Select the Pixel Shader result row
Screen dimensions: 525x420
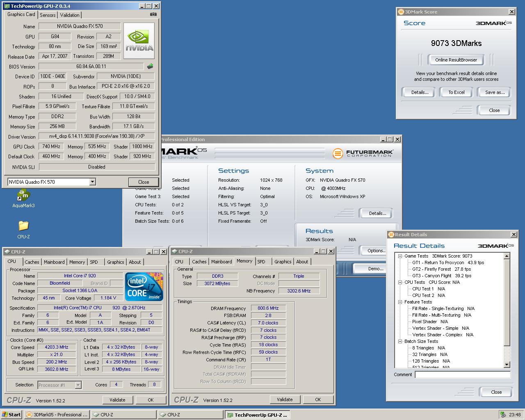[x=430, y=322]
